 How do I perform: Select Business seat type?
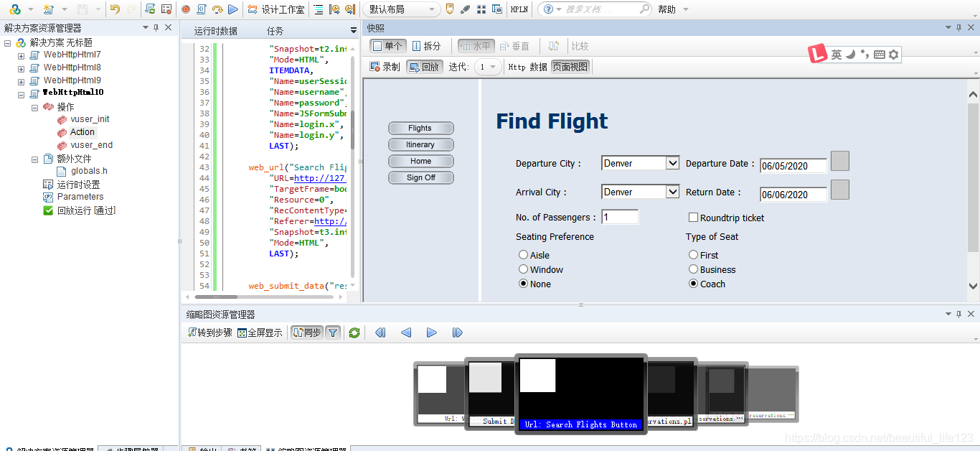pyautogui.click(x=693, y=269)
